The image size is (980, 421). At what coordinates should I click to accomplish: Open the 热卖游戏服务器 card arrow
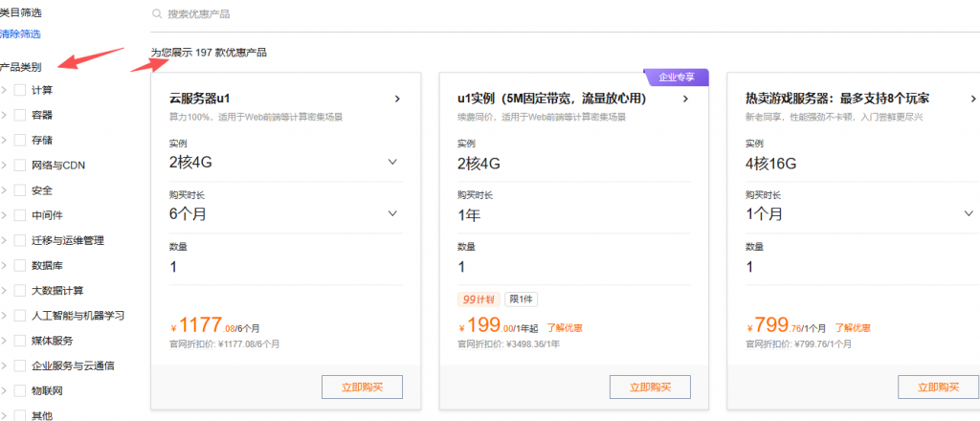click(972, 99)
